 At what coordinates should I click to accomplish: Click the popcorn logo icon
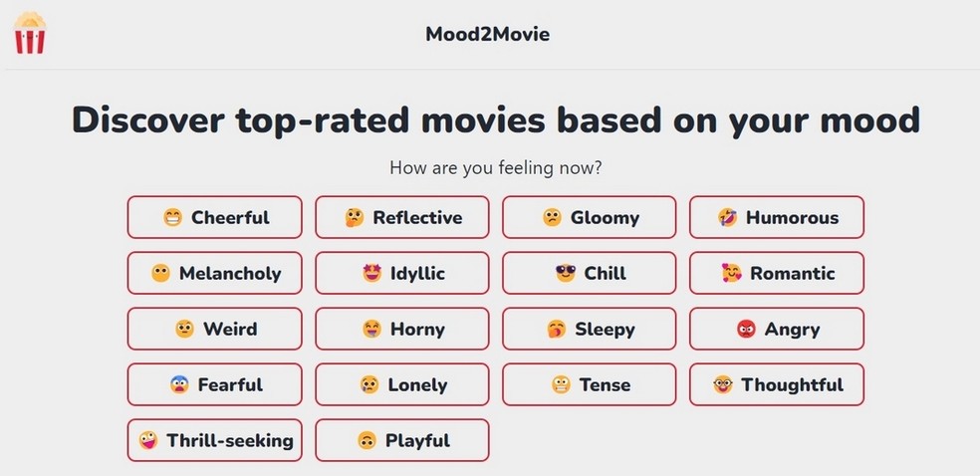tap(30, 33)
